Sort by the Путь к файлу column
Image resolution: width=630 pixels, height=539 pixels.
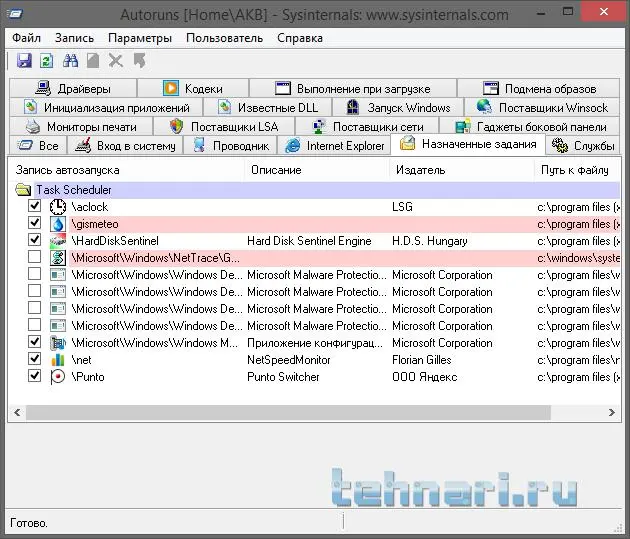[577, 170]
